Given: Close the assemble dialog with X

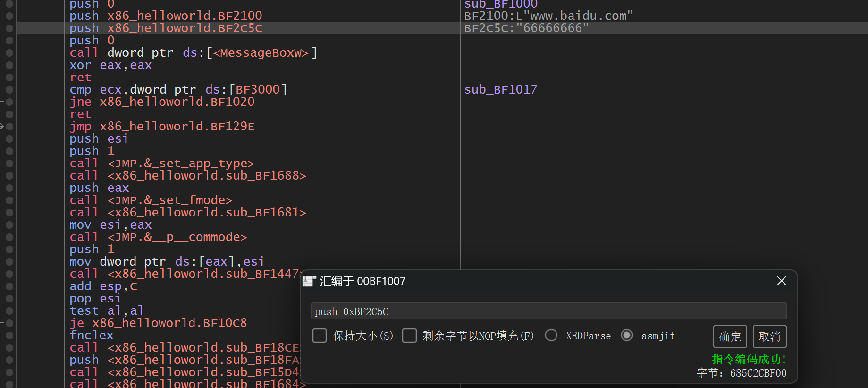Looking at the screenshot, I should [x=781, y=281].
